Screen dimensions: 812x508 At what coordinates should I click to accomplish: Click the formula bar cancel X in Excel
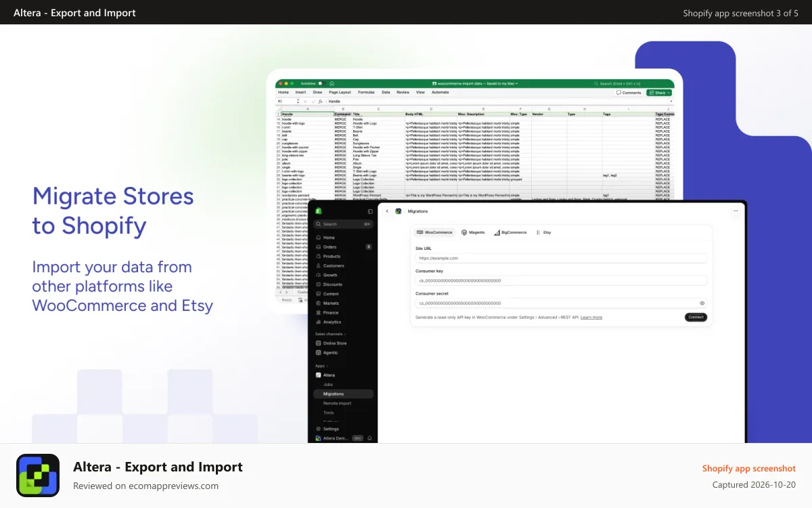point(305,101)
